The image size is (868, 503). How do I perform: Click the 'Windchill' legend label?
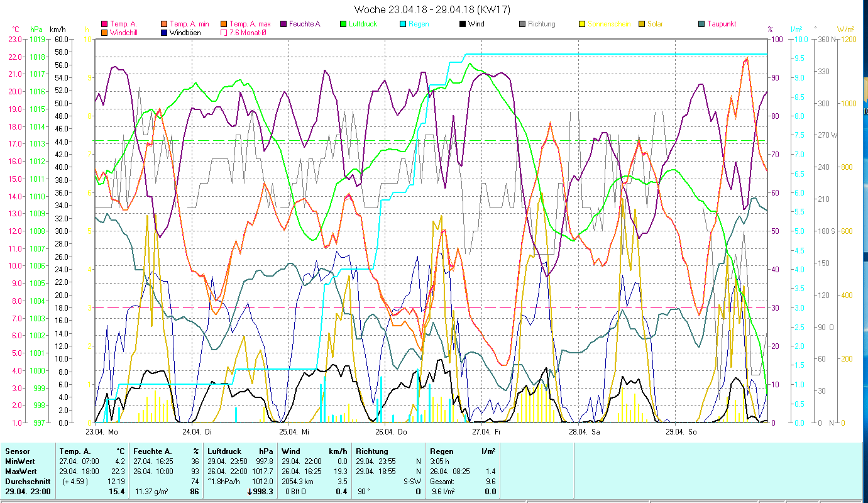124,32
